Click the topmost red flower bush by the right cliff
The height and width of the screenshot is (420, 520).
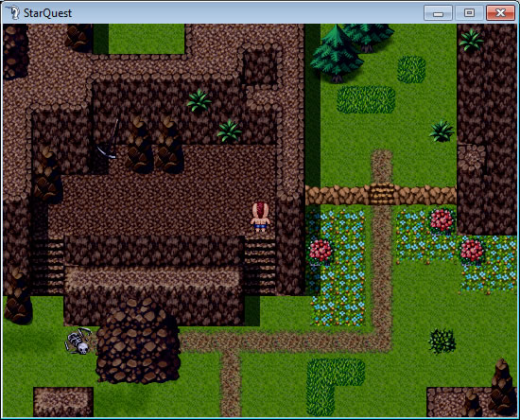click(x=442, y=221)
